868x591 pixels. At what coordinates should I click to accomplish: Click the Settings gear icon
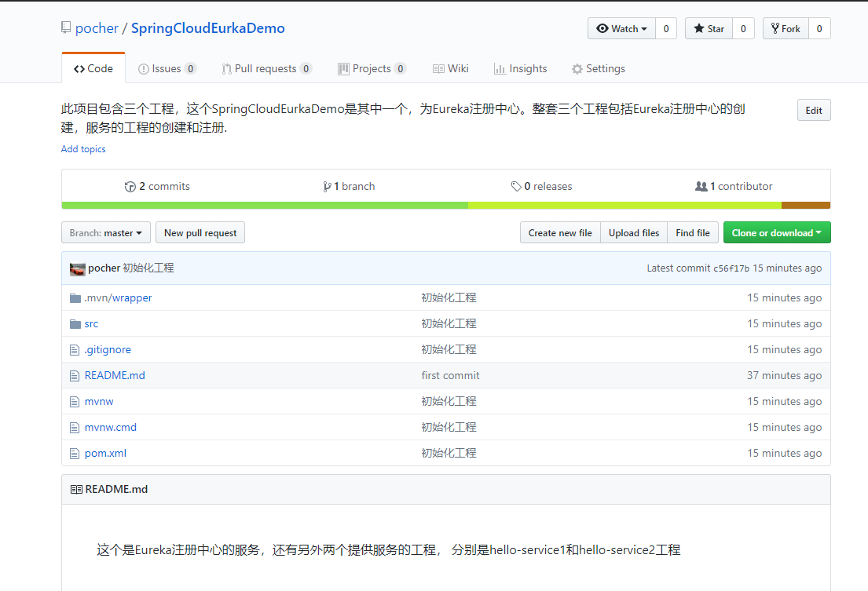point(577,69)
